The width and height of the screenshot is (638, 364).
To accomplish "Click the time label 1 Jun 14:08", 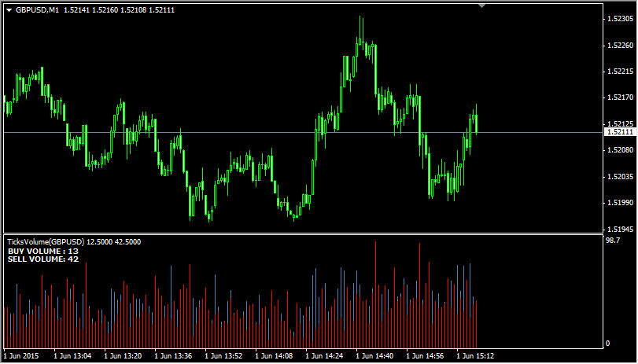I will pos(275,356).
